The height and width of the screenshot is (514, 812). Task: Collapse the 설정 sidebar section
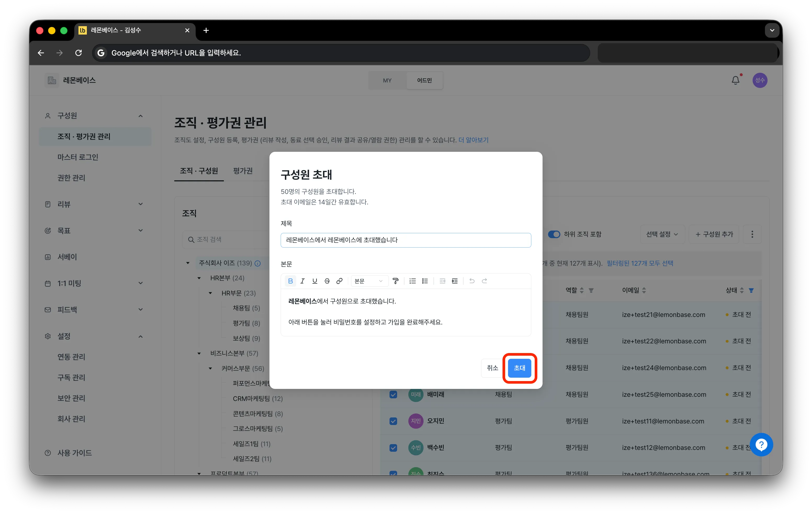pos(141,336)
